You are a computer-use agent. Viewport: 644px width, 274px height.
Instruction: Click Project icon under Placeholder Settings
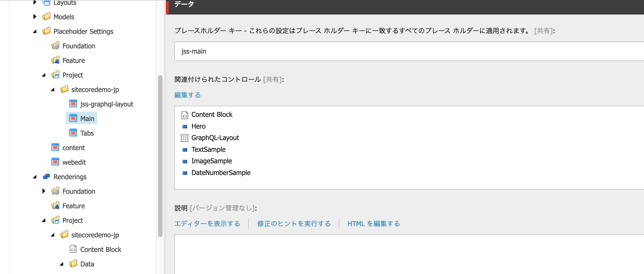(55, 75)
